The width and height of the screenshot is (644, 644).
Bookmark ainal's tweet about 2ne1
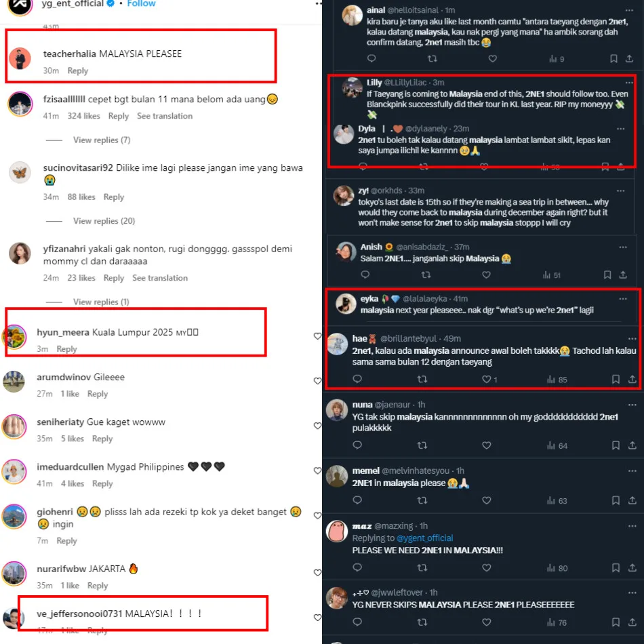click(x=613, y=59)
